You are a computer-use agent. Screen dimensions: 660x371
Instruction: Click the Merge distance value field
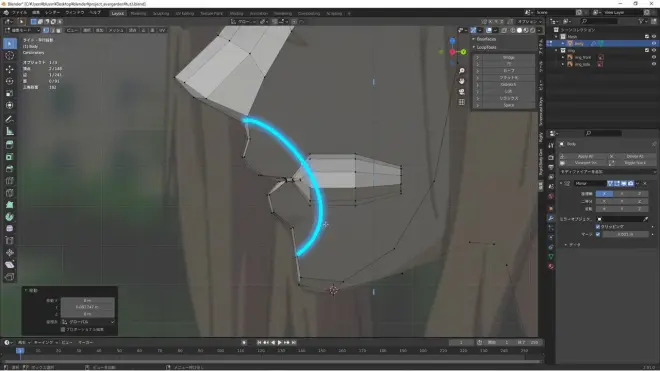625,234
